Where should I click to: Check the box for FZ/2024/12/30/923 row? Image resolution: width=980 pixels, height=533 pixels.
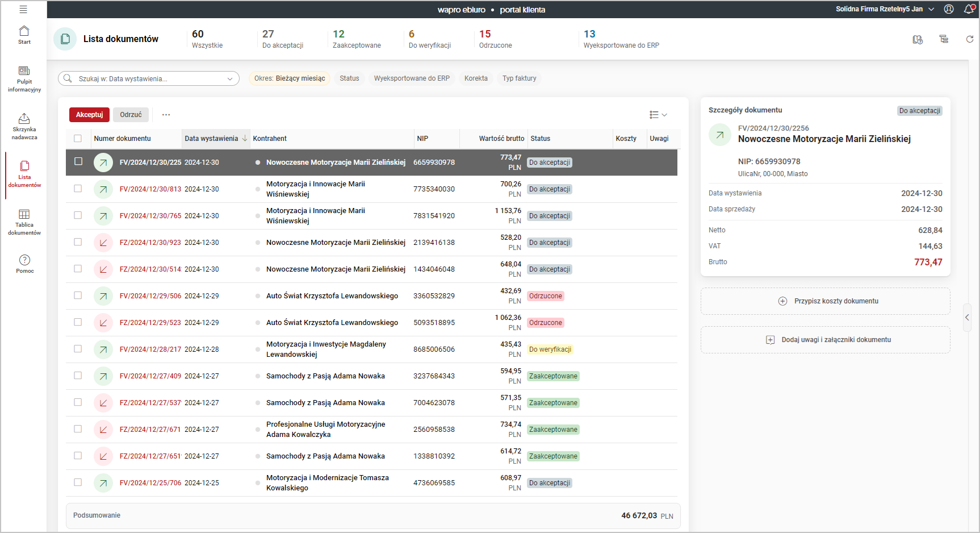click(x=78, y=242)
